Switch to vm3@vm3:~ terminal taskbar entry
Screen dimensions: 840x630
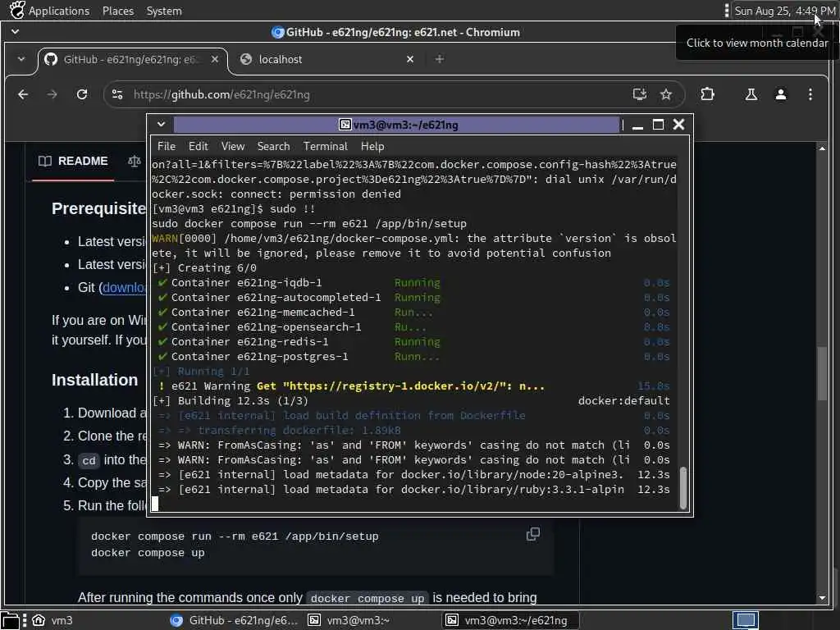(349, 620)
